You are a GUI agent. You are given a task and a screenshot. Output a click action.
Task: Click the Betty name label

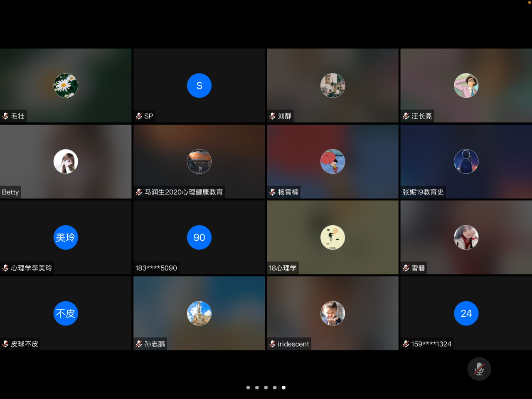(10, 192)
